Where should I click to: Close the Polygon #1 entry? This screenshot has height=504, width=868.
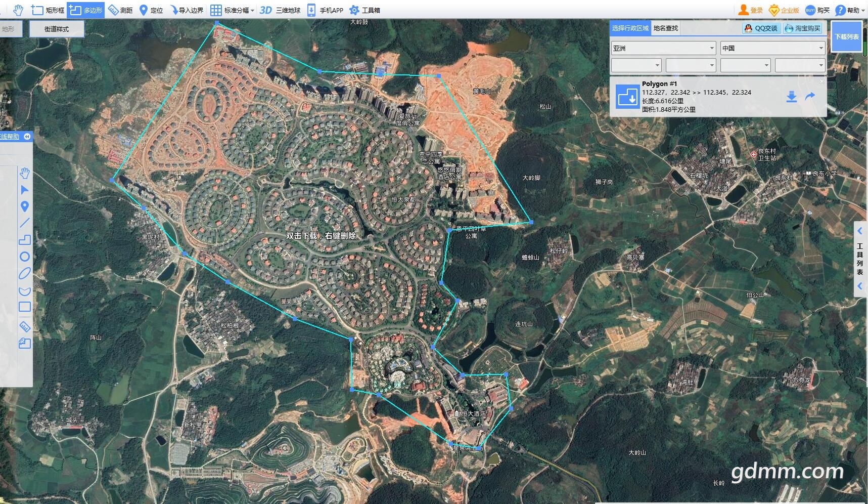[x=821, y=81]
